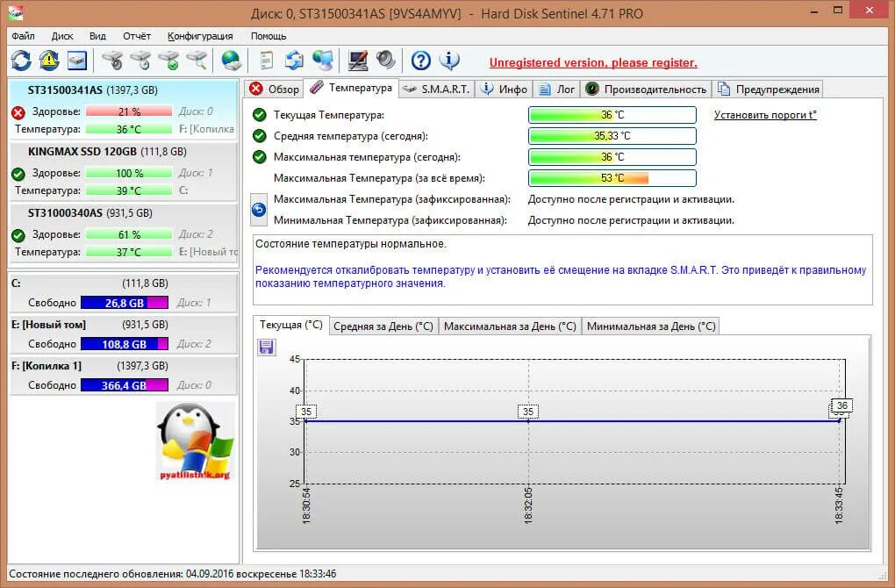895x588 pixels.
Task: Click the envelope with arrows toolbar icon
Action: pyautogui.click(x=294, y=61)
